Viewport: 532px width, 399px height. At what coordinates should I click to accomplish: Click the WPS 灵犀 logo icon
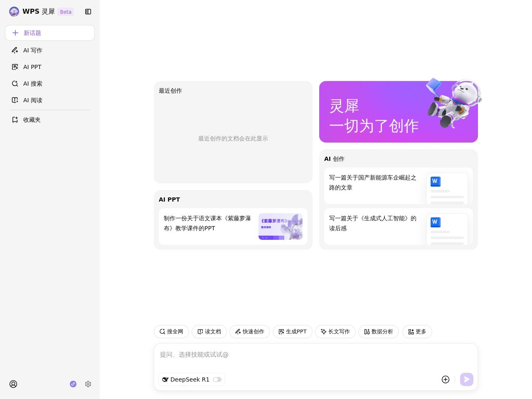[14, 12]
